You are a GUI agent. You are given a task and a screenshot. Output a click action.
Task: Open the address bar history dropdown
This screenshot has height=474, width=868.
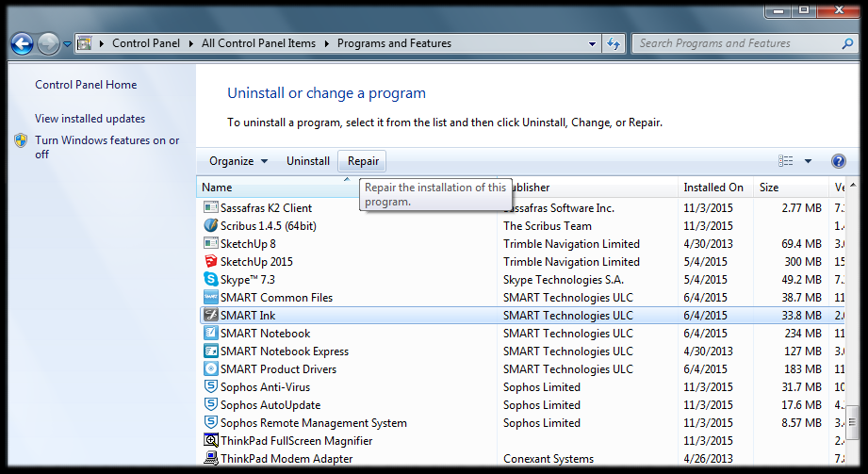pos(592,43)
